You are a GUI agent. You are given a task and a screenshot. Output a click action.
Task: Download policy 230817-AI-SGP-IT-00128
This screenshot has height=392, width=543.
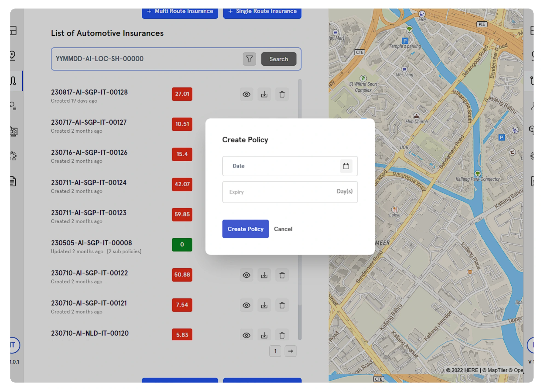click(x=264, y=94)
